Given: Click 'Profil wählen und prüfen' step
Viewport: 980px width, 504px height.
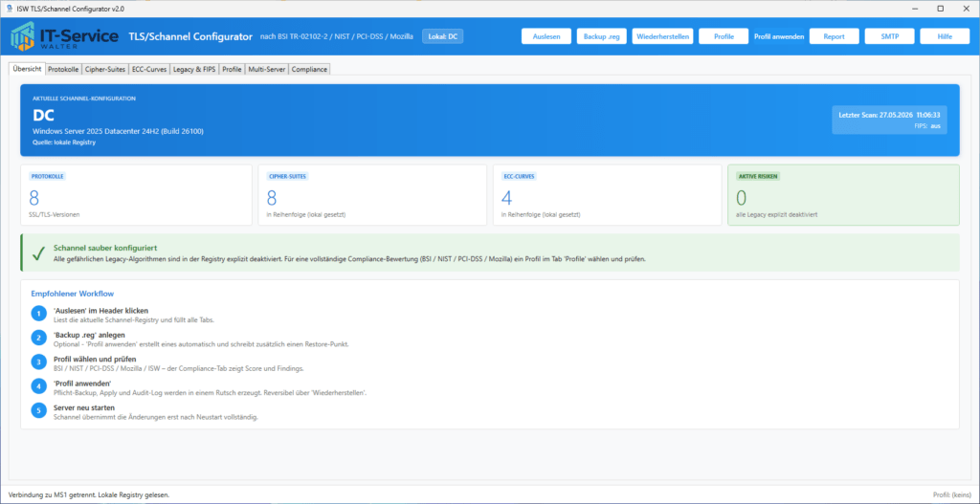Looking at the screenshot, I should click(95, 359).
